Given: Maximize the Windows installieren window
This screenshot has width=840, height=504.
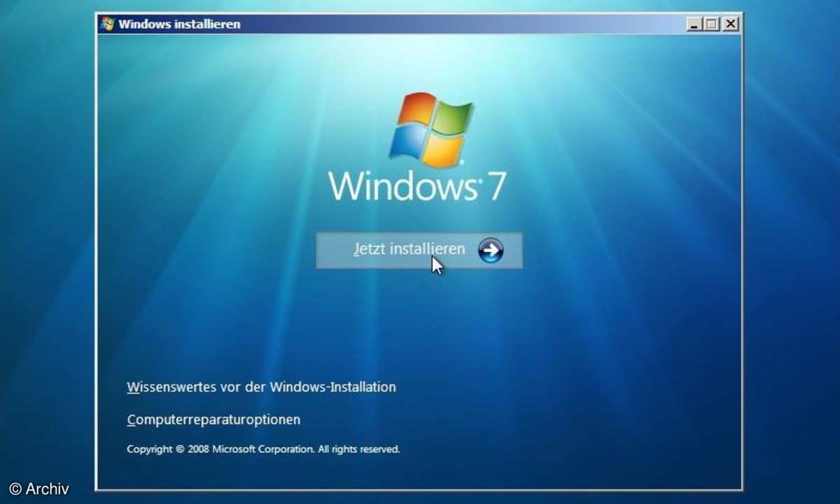Looking at the screenshot, I should coord(712,24).
